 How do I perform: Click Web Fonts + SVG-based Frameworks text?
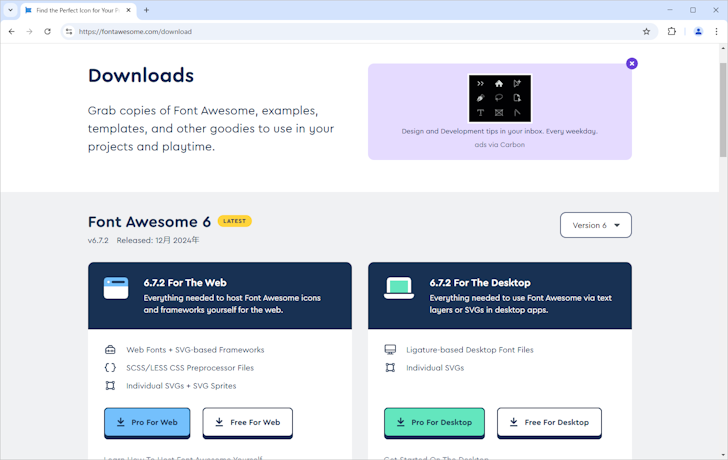pos(195,350)
